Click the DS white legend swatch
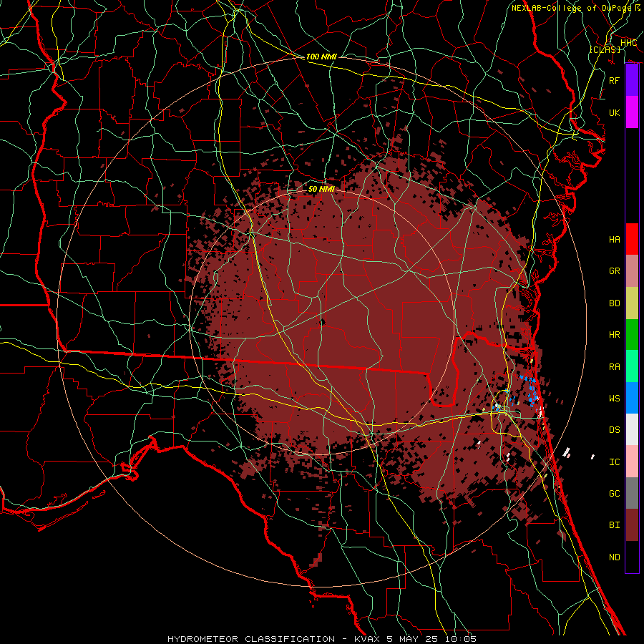 tap(632, 429)
